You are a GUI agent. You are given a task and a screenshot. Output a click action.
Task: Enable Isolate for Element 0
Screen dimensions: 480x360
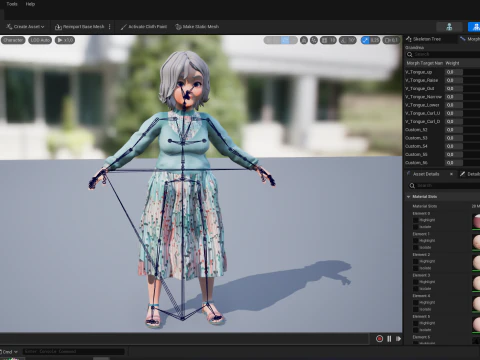(x=416, y=227)
